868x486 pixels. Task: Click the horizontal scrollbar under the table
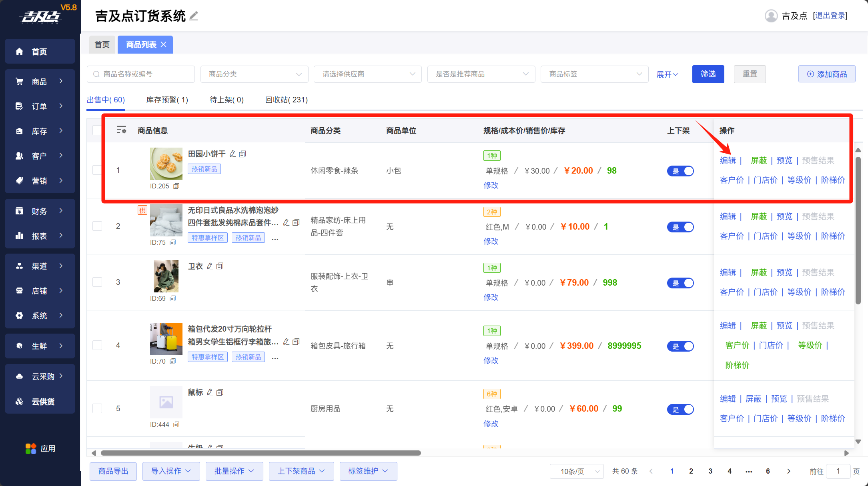click(x=261, y=453)
